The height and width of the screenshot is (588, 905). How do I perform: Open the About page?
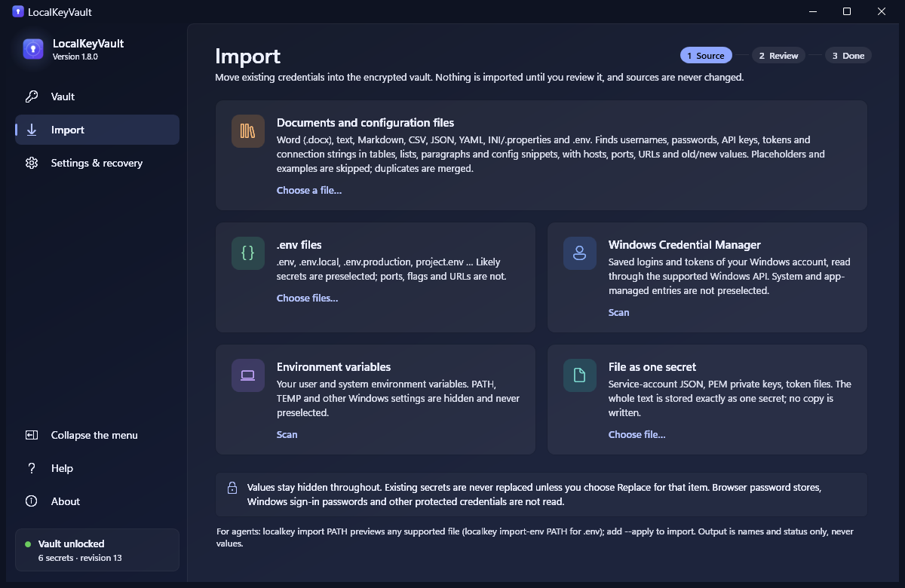[x=97, y=501]
